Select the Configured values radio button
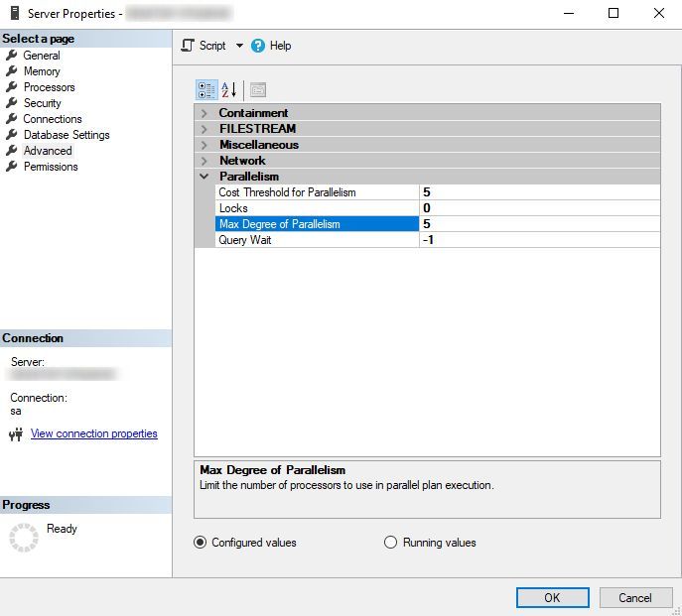Viewport: 682px width, 616px height. [x=201, y=543]
